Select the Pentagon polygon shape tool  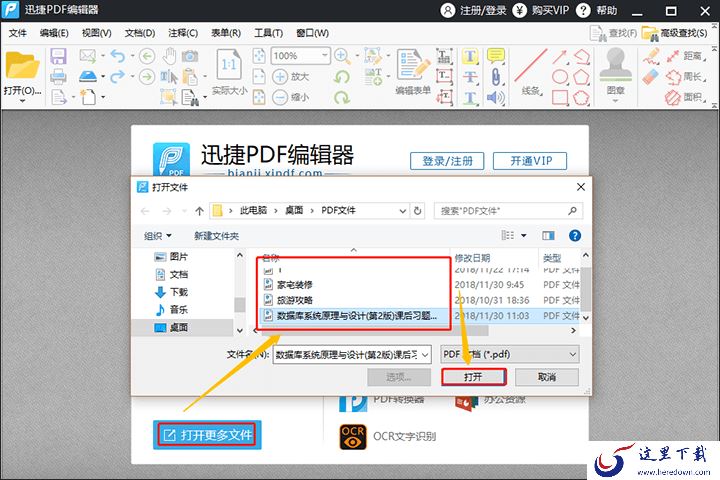tap(581, 77)
